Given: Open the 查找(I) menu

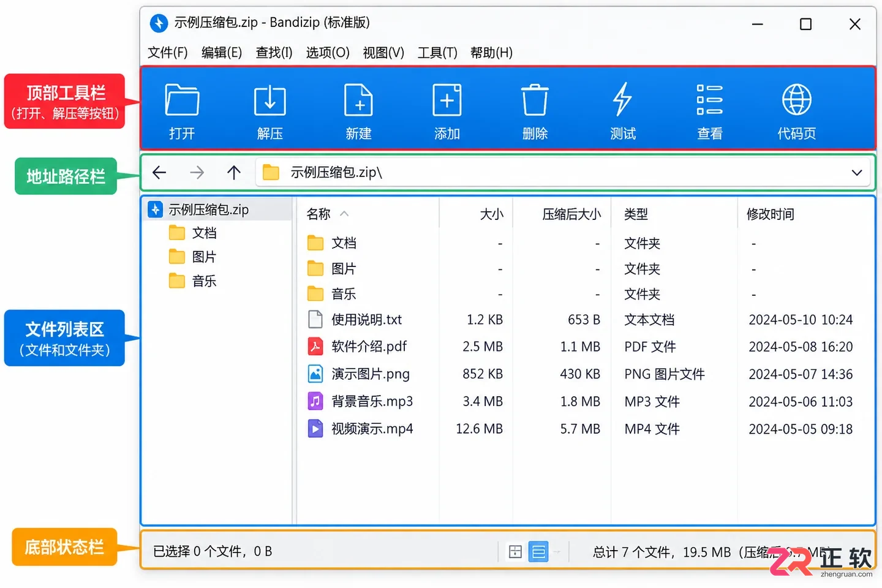Looking at the screenshot, I should pyautogui.click(x=274, y=53).
